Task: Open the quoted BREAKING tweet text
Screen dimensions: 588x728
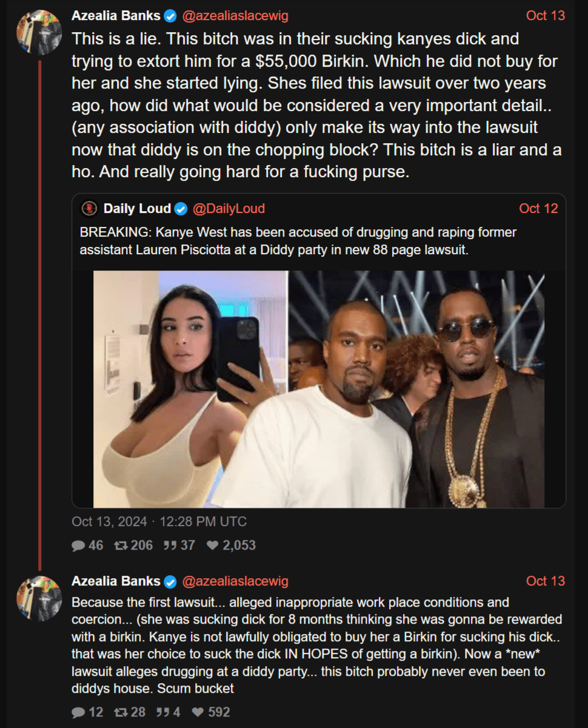Action: [297, 241]
